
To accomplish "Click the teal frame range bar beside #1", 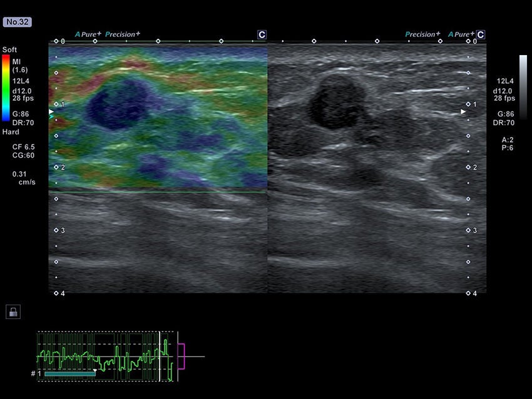I will [70, 374].
